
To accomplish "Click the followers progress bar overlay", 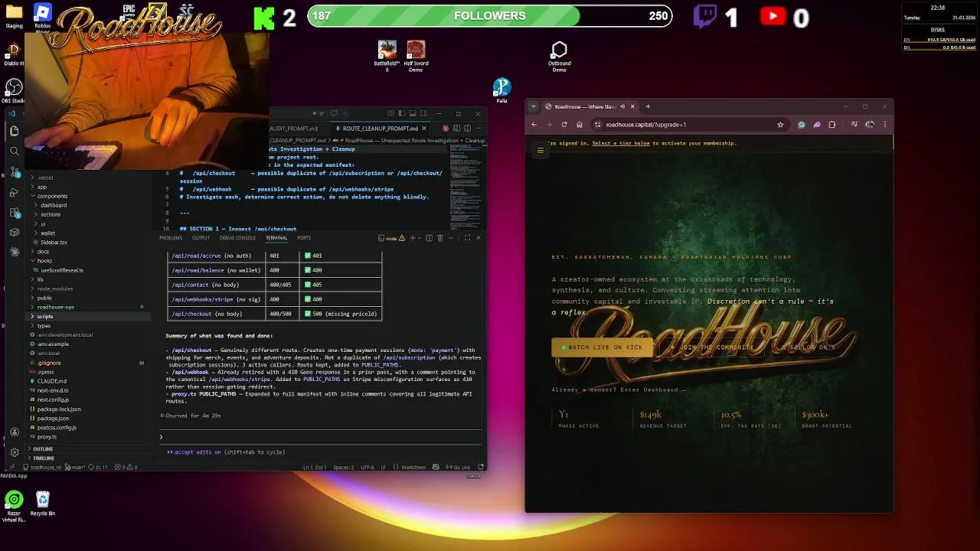I will pyautogui.click(x=490, y=16).
